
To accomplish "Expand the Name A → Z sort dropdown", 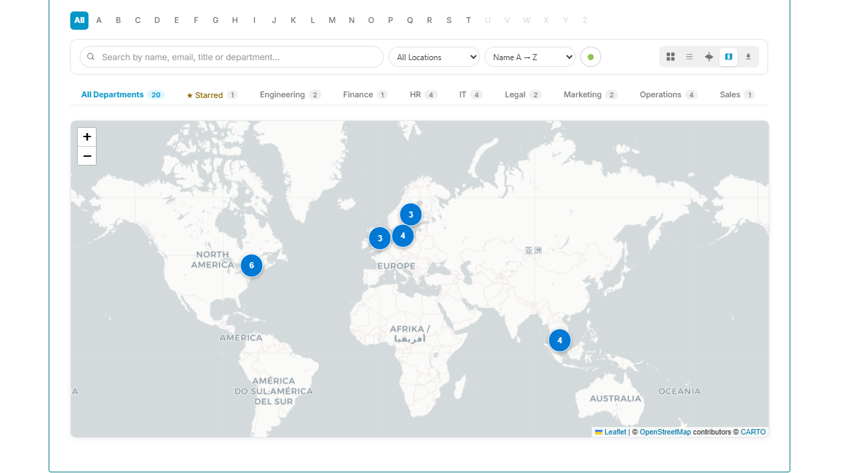I will [x=530, y=57].
